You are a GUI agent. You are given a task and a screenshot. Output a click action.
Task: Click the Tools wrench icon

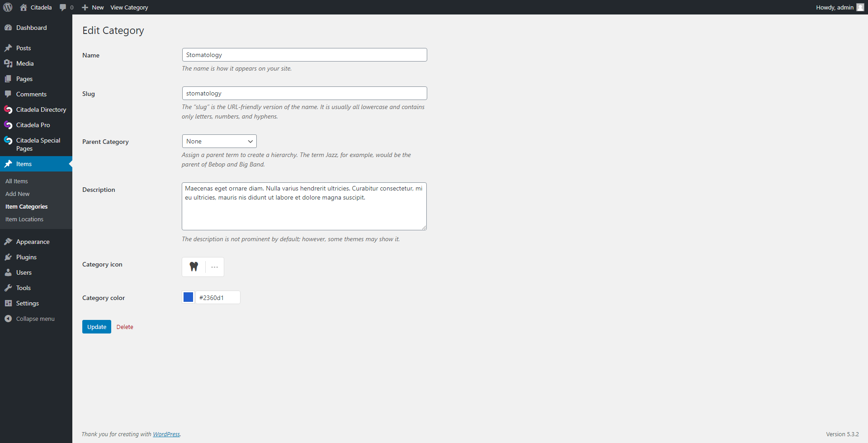8,288
